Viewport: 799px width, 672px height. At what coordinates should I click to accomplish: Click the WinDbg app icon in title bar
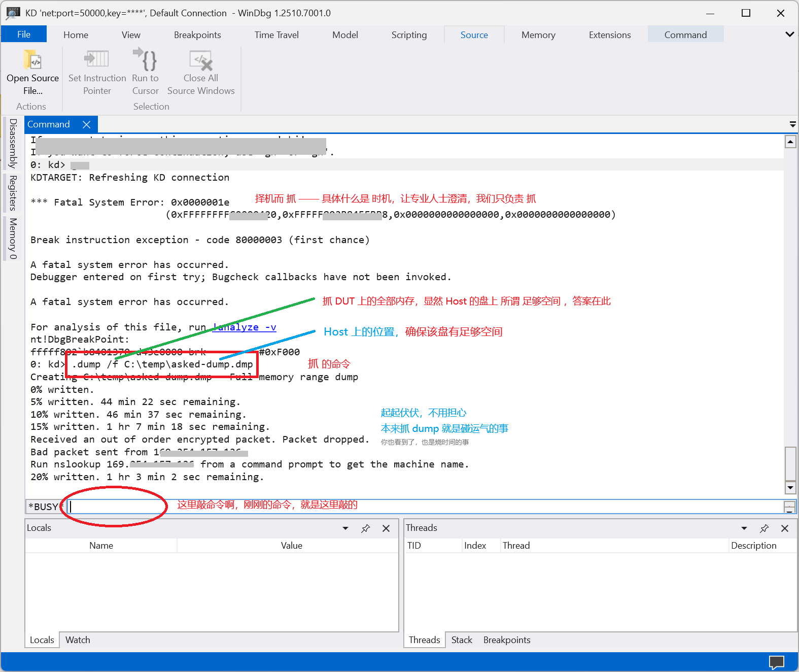click(13, 13)
